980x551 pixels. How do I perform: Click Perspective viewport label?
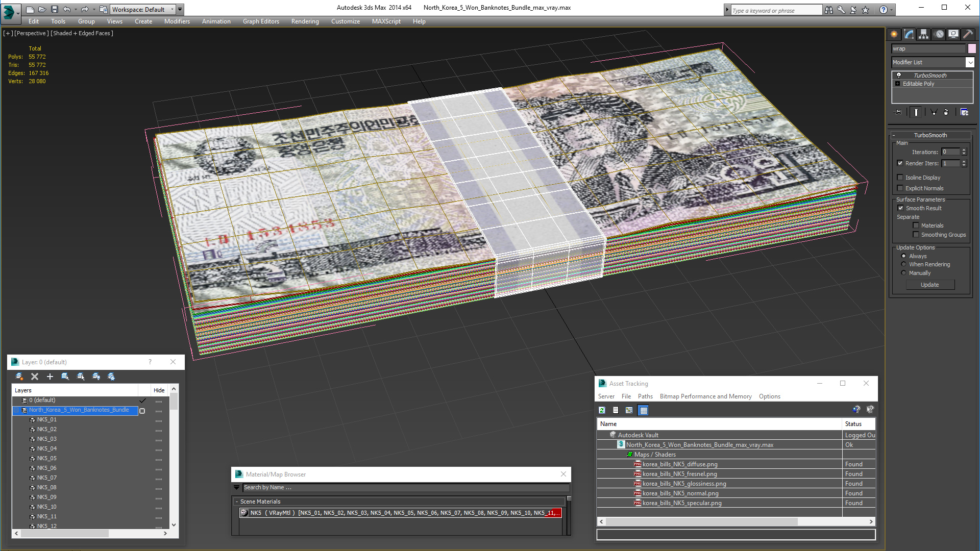[32, 33]
